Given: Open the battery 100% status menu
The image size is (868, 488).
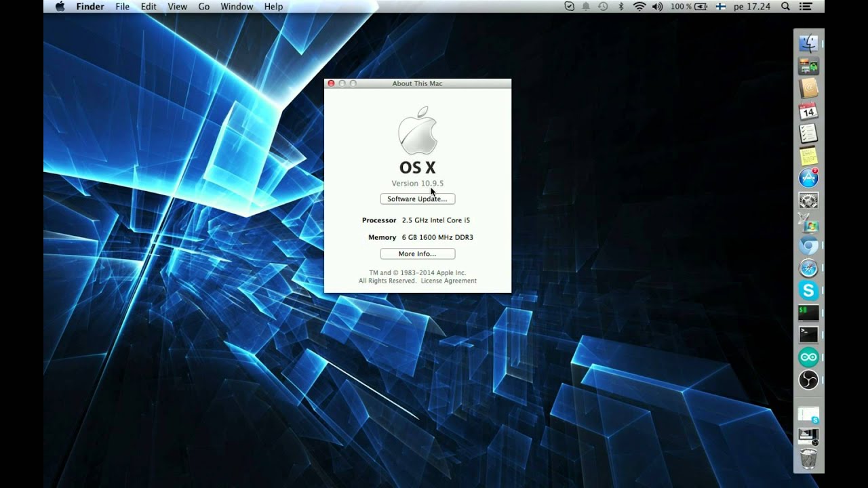Looking at the screenshot, I should pyautogui.click(x=689, y=6).
